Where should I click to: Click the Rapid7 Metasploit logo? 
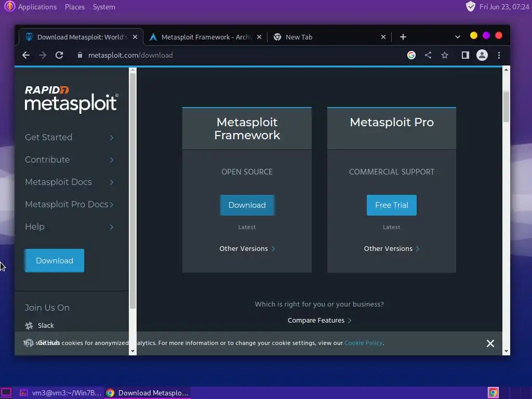click(x=71, y=99)
